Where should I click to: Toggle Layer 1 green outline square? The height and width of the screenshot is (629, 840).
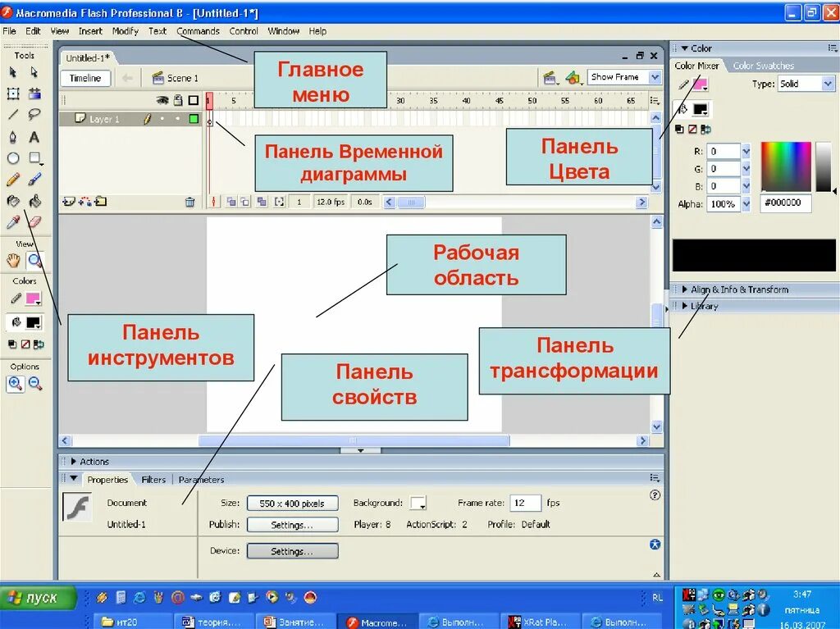point(194,119)
